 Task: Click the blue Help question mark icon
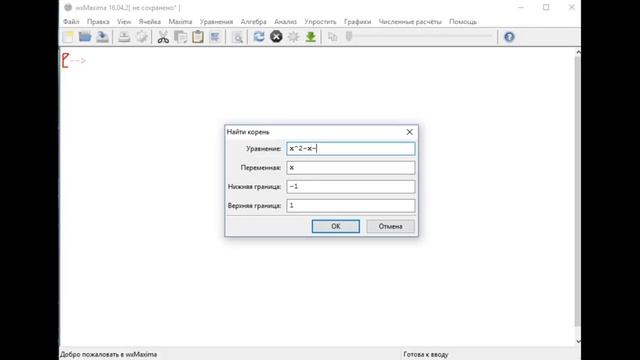pos(509,37)
